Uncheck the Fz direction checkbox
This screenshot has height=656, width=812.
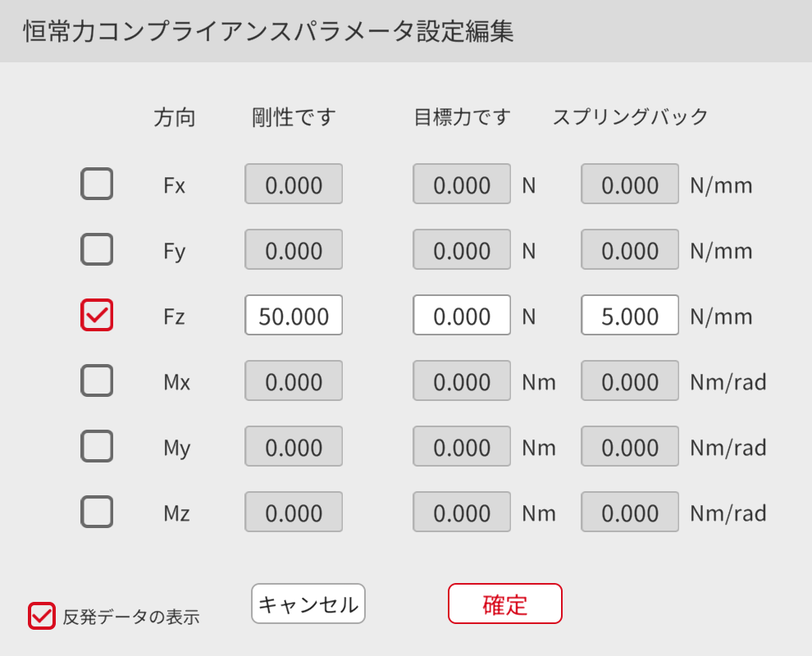tap(97, 315)
